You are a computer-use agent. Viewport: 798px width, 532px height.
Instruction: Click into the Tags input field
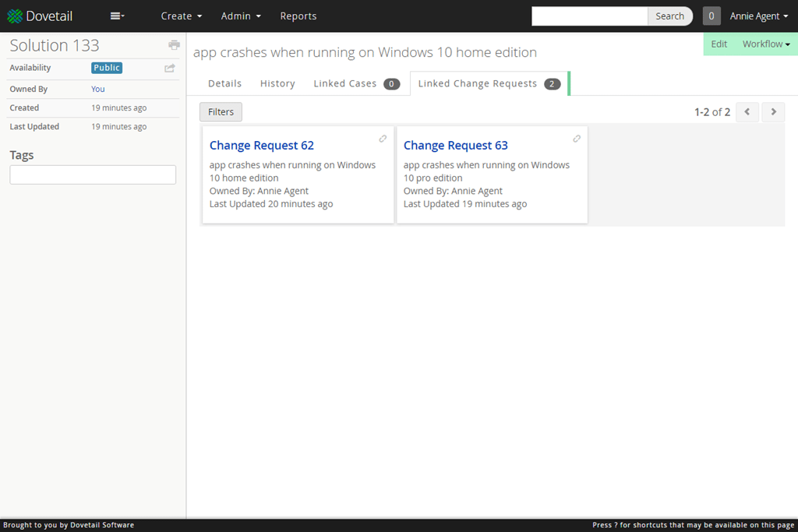(93, 175)
